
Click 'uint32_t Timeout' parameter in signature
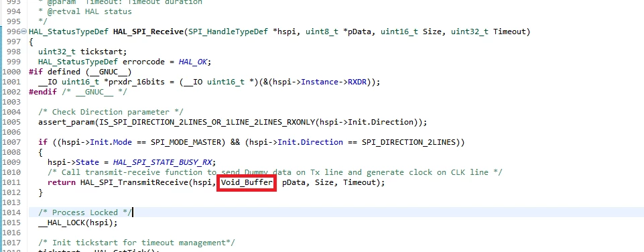(x=489, y=31)
